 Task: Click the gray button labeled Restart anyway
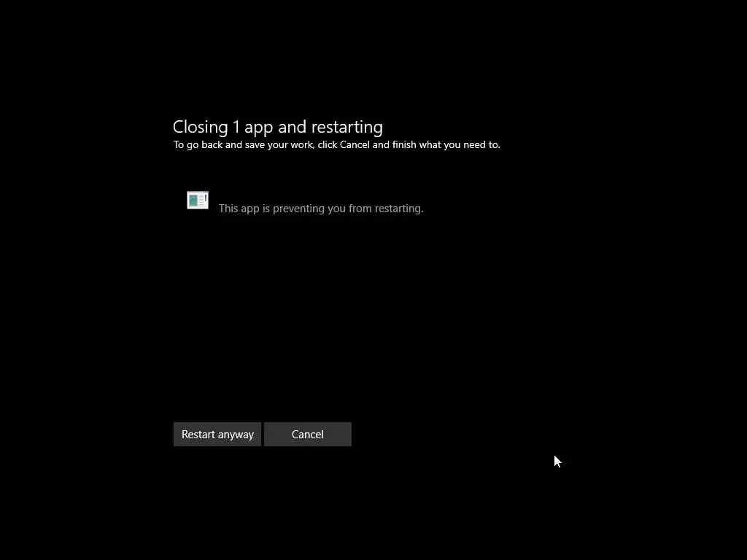tap(217, 435)
